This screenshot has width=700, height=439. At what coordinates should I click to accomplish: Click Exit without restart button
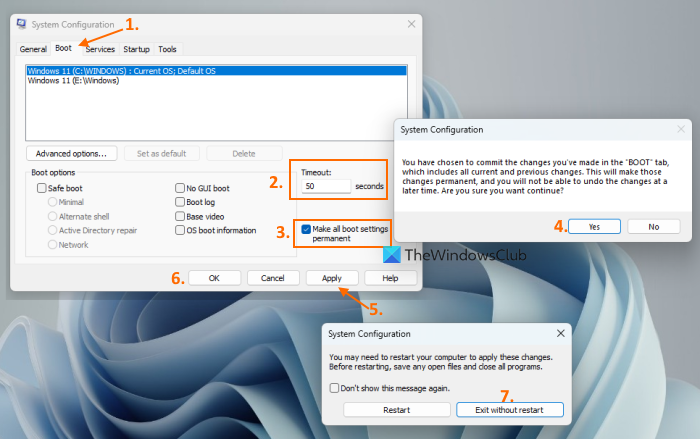tap(509, 410)
